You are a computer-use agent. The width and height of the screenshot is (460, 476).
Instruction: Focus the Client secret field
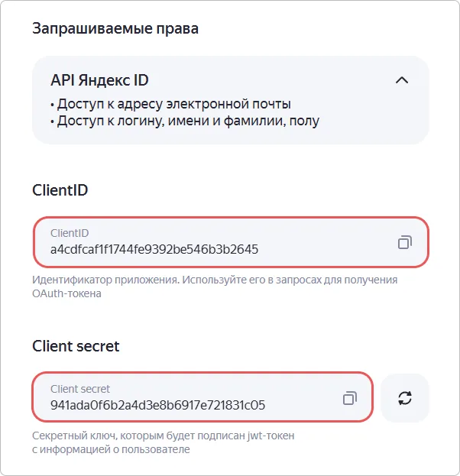[191, 397]
